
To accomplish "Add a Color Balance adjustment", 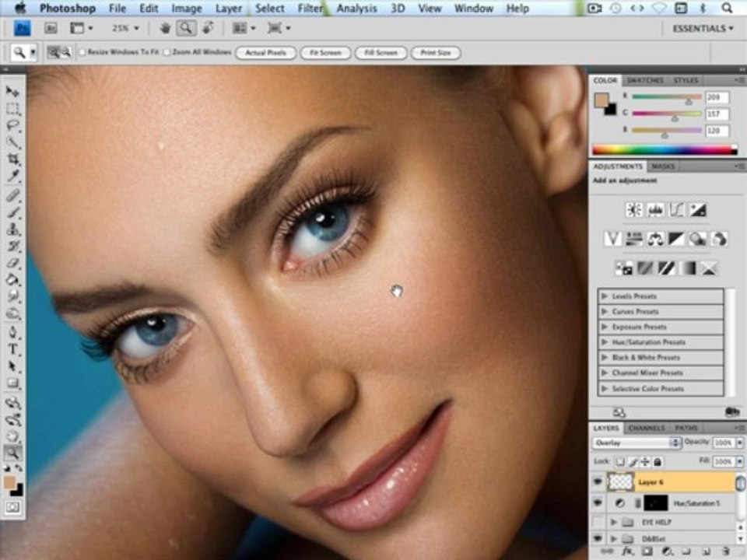I will (x=655, y=239).
